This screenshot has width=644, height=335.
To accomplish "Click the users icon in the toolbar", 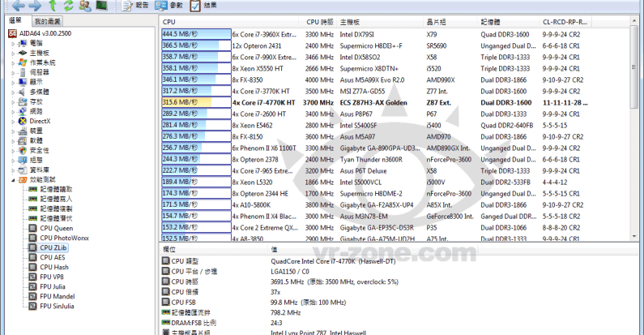I will [x=84, y=6].
